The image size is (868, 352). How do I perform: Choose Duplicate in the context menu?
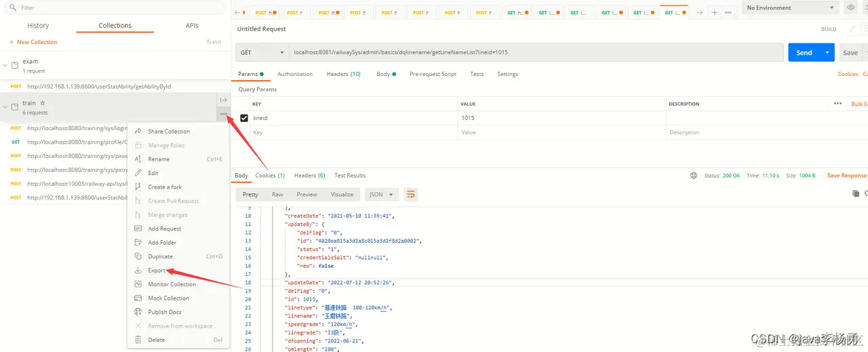pyautogui.click(x=161, y=256)
